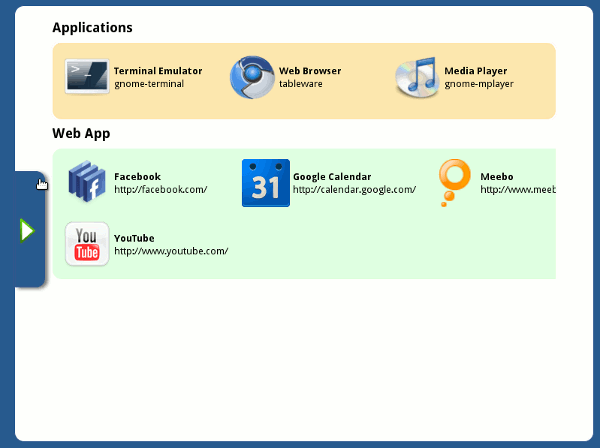Follow the http://calendar.google.com/ link
Screen dimensions: 600x448
pos(354,189)
